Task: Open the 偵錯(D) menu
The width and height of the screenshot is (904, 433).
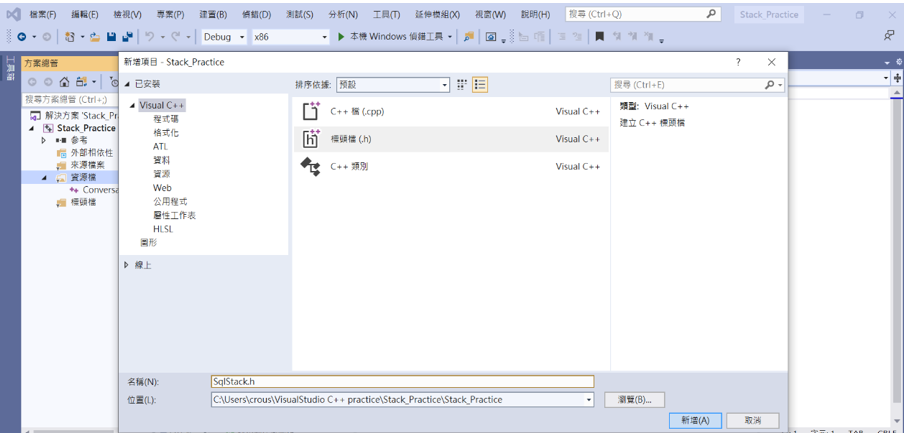Action: coord(256,14)
